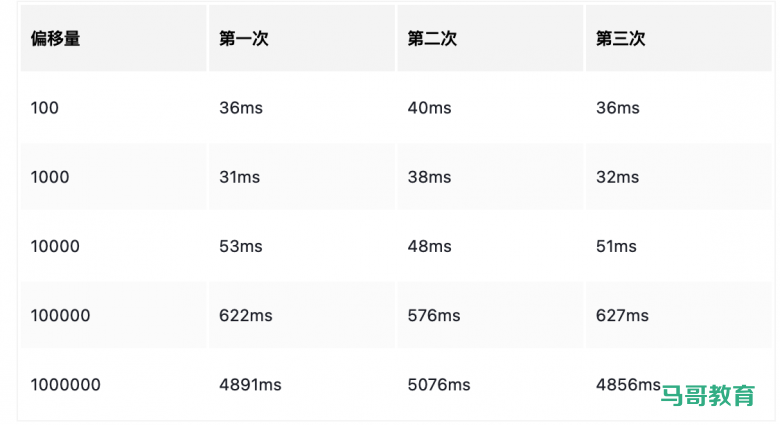Click the 38ms value cell
This screenshot has height=425, width=780.
tap(429, 177)
